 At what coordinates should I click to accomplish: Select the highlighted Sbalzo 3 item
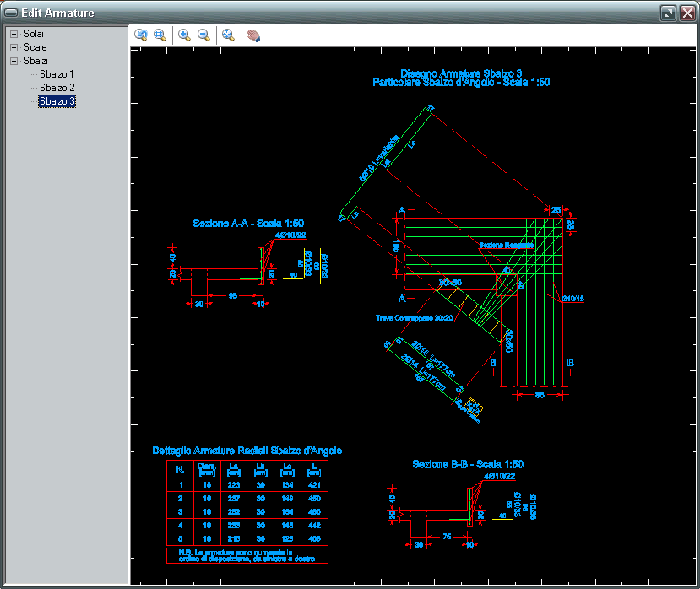click(57, 101)
